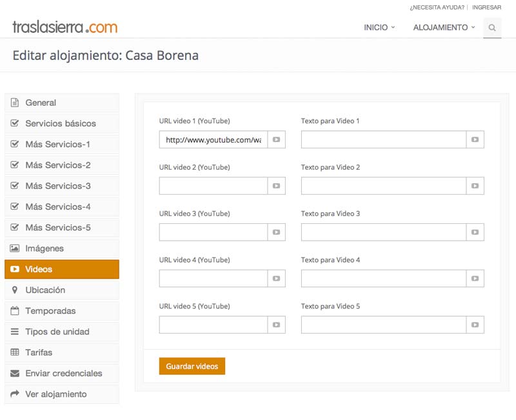Focus the Texto para Video 3 field
This screenshot has height=420, width=516.
coord(384,232)
